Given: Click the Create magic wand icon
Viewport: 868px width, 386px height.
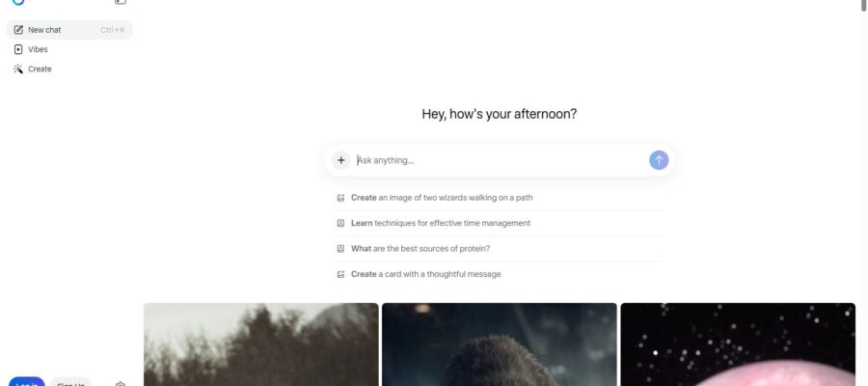Looking at the screenshot, I should (18, 69).
